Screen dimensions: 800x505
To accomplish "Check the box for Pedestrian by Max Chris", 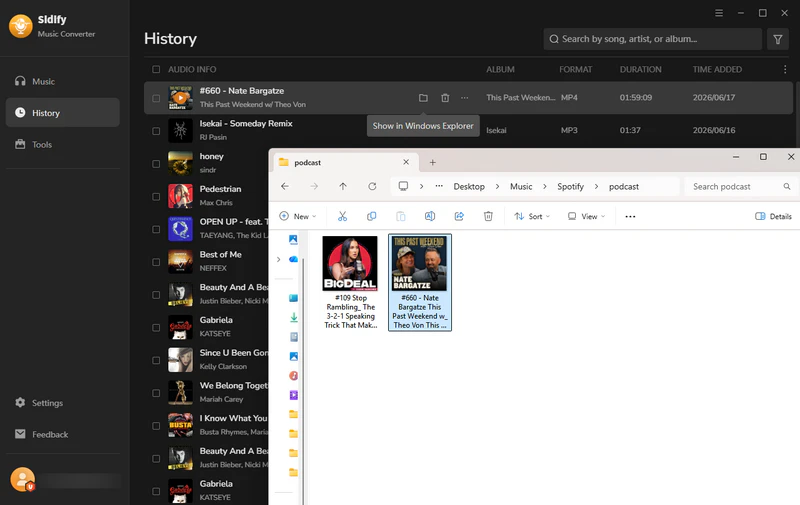I will 156,196.
